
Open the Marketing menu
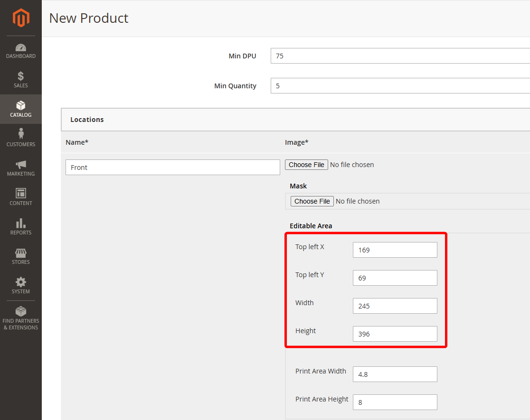20,168
